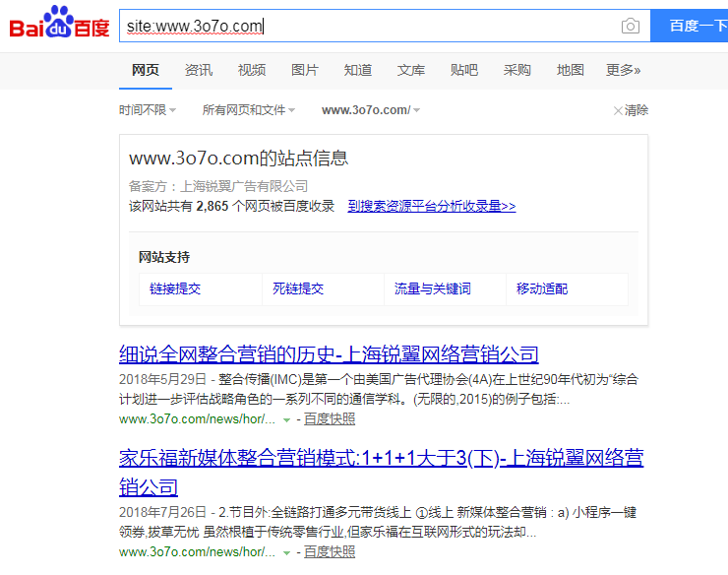This screenshot has width=728, height=575.
Task: Go to the 文库 tab
Action: pos(411,70)
